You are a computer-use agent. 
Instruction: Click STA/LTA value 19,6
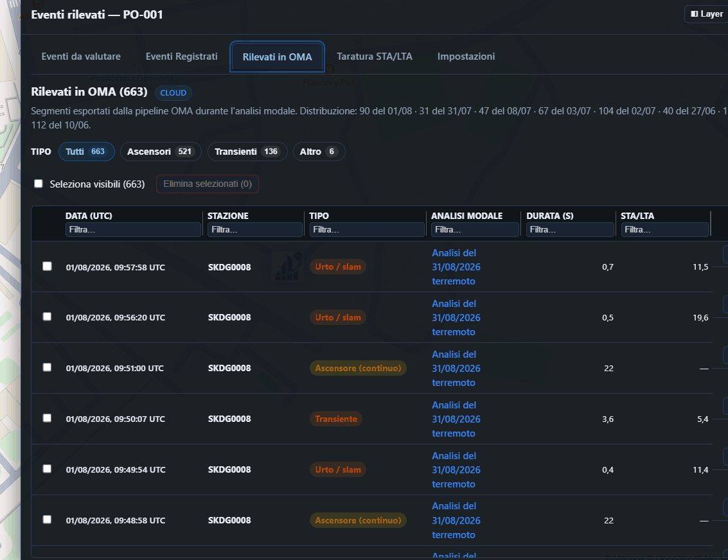pyautogui.click(x=700, y=318)
